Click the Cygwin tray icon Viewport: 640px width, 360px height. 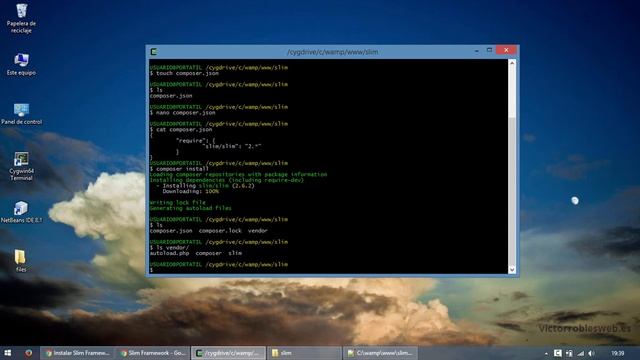coord(558,353)
